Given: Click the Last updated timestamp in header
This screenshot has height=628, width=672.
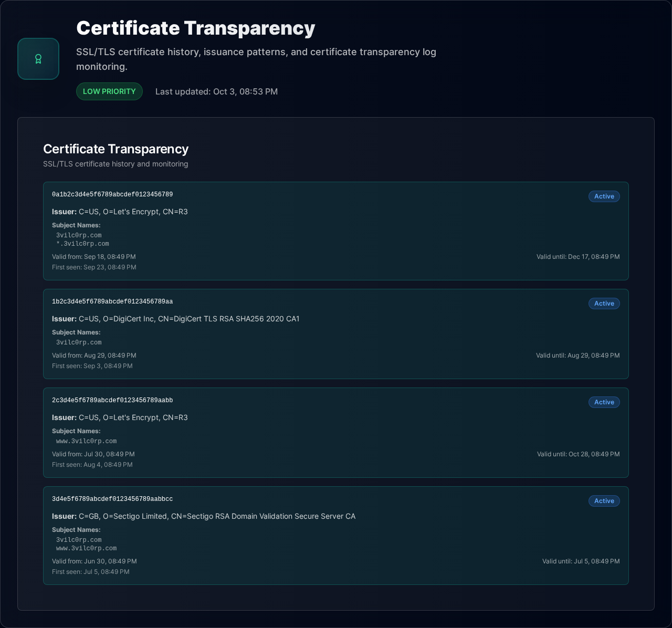Looking at the screenshot, I should (216, 91).
